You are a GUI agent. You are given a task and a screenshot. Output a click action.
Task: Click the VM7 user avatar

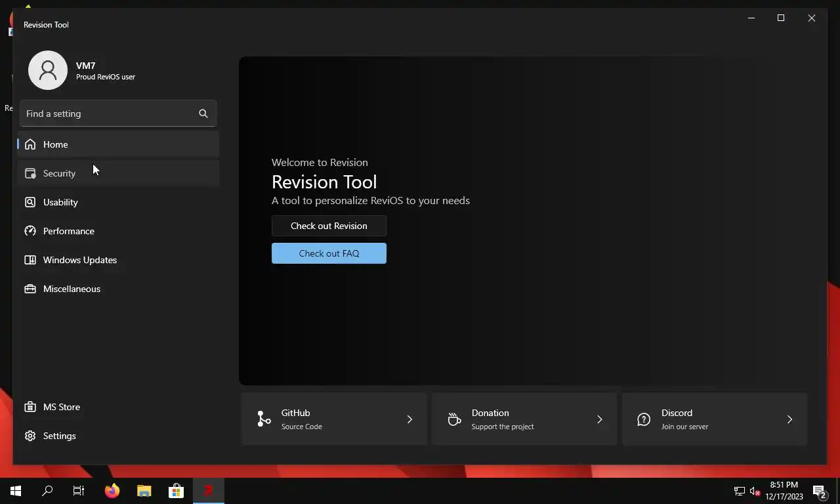point(48,70)
